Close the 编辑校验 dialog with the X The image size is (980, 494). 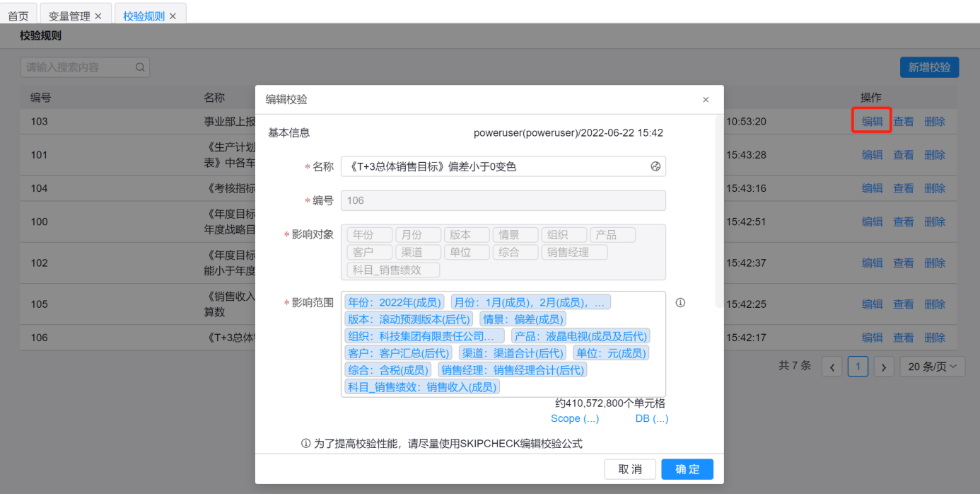(x=706, y=100)
